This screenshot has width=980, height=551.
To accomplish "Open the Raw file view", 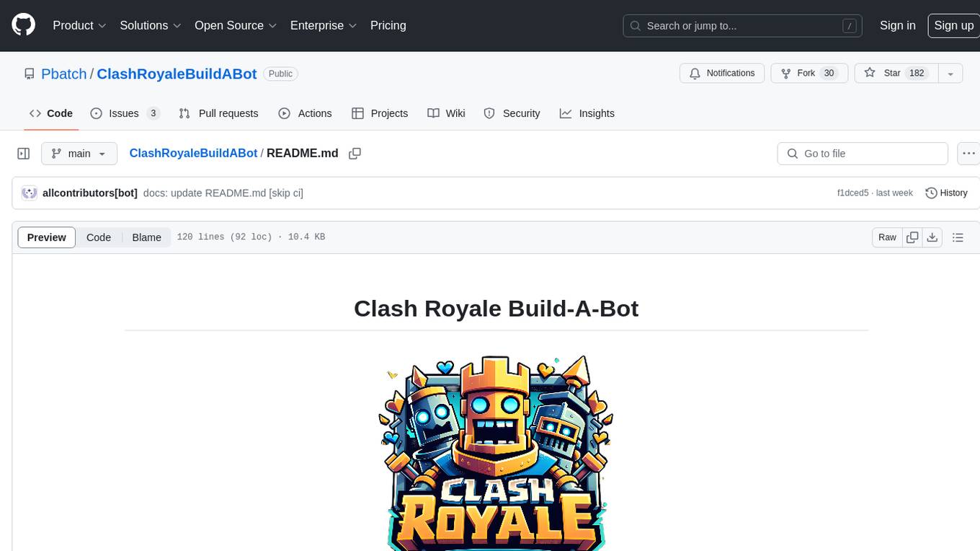I will coord(887,237).
